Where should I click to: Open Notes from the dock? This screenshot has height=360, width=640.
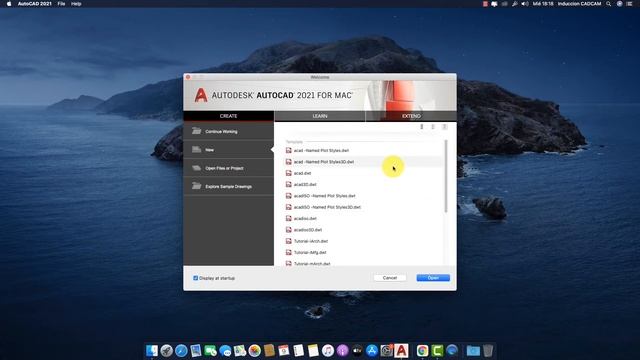click(x=313, y=350)
